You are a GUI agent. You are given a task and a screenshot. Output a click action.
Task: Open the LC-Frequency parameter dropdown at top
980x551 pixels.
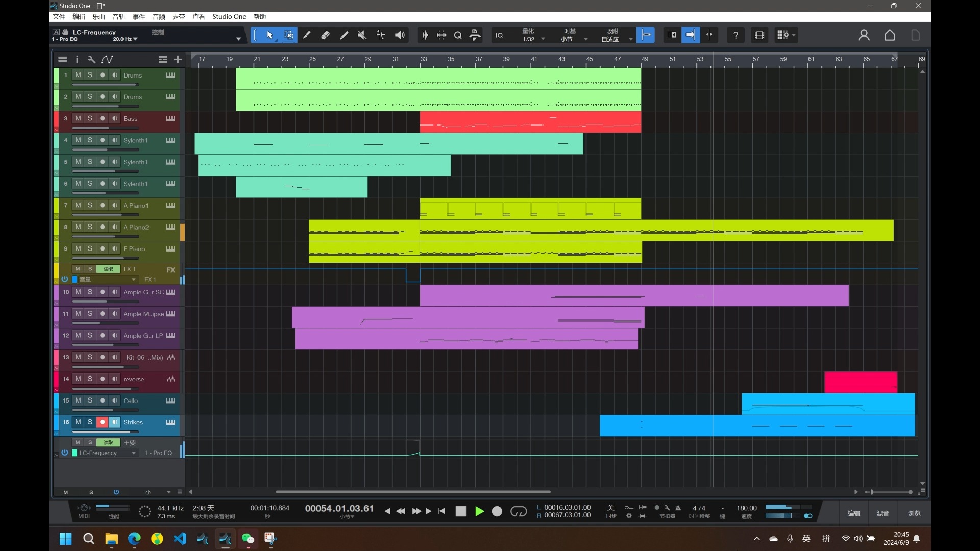[238, 39]
